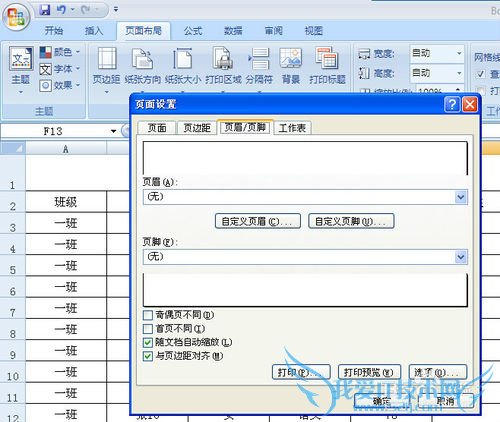Viewport: 500px width, 422px height.
Task: Select the column A header
Action: [66, 149]
